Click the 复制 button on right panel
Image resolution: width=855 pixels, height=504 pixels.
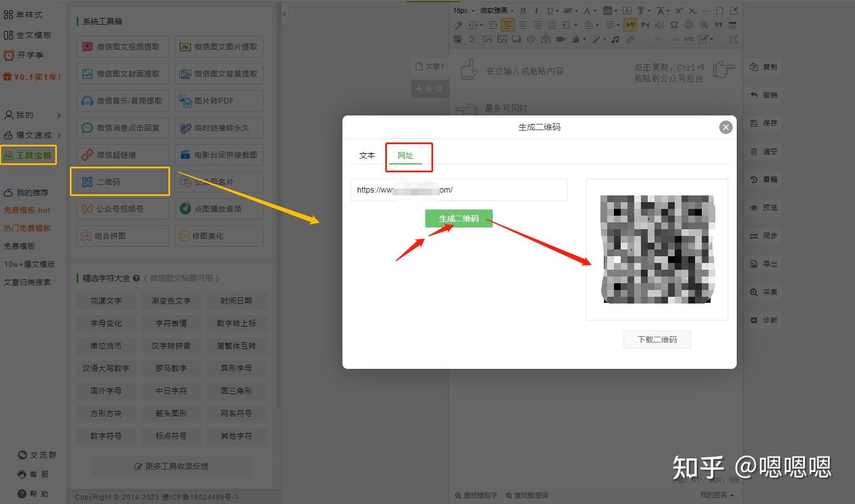(x=763, y=67)
